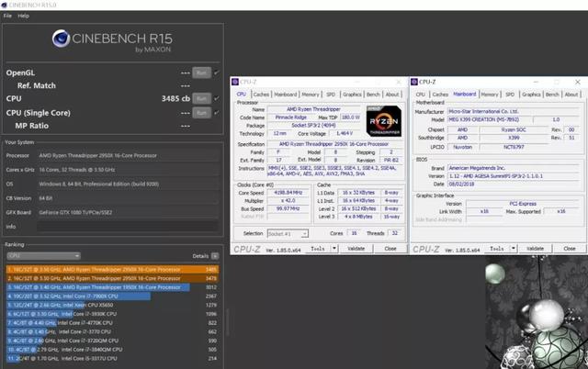Run the OpenGL benchmark
The image size is (588, 369).
[201, 73]
